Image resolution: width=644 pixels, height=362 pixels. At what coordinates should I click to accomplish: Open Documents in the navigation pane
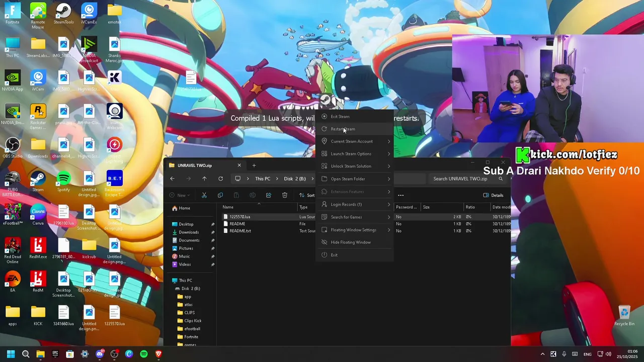pyautogui.click(x=189, y=240)
